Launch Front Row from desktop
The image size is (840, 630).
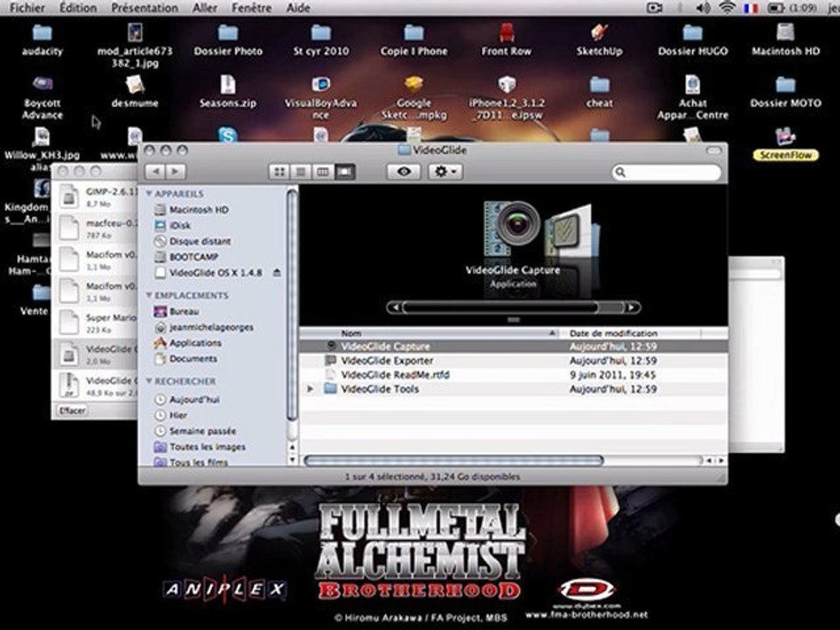[507, 33]
